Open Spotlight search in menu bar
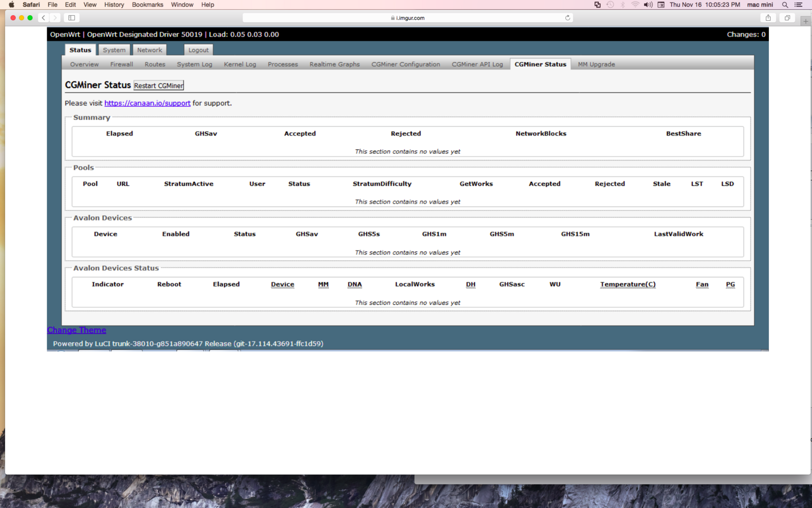 pyautogui.click(x=785, y=5)
